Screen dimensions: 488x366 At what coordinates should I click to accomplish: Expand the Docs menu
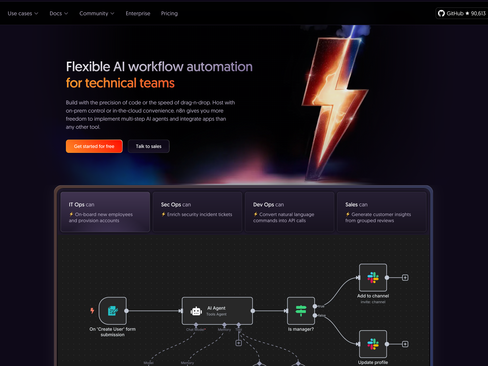59,13
